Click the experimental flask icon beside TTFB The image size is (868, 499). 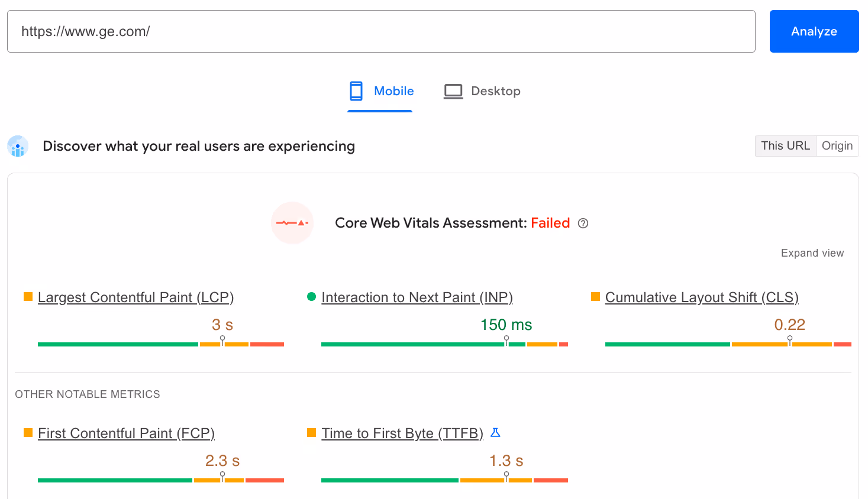point(495,433)
